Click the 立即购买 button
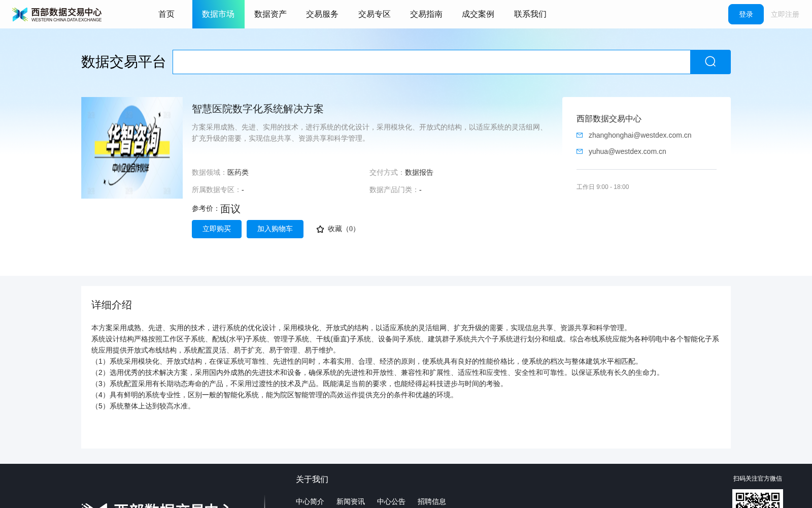The image size is (812, 508). click(217, 229)
